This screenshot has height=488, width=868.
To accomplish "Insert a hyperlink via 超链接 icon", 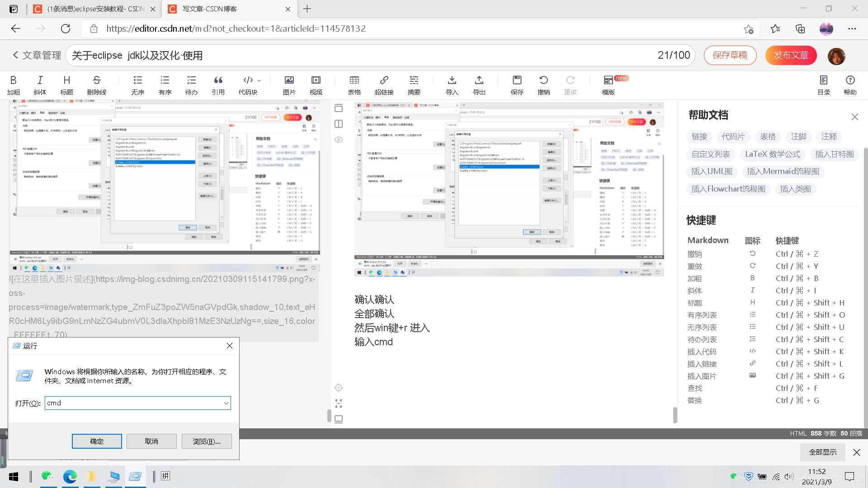I will pos(384,85).
